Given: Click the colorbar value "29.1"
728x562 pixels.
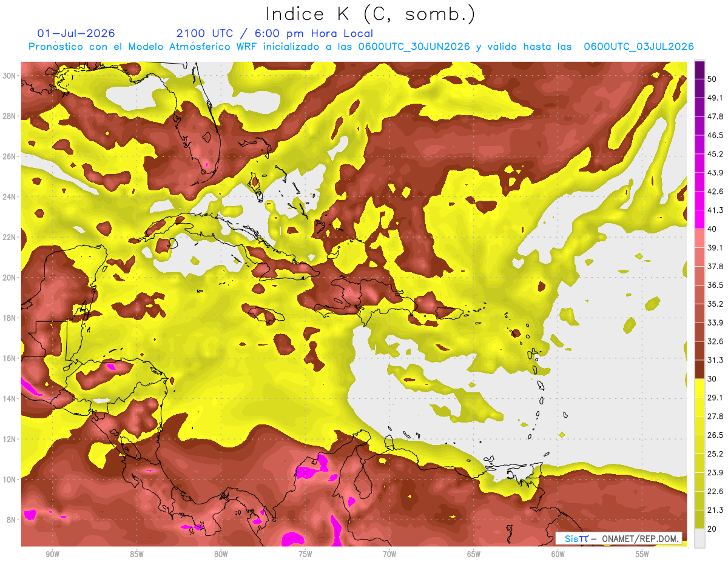Looking at the screenshot, I should (x=715, y=398).
